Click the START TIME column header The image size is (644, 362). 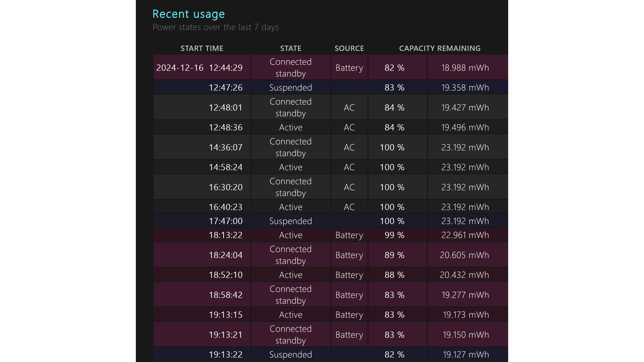tap(202, 48)
